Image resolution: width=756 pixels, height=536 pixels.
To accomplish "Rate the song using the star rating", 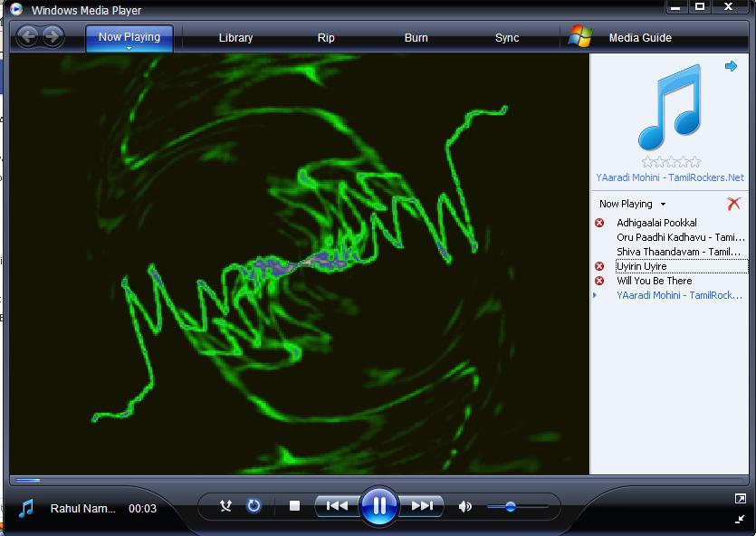I will [x=671, y=161].
